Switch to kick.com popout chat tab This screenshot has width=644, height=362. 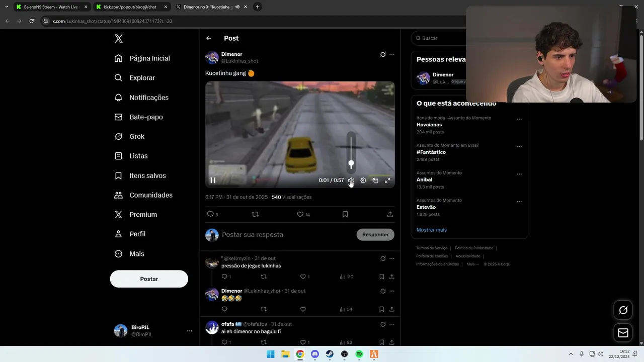coord(130,7)
